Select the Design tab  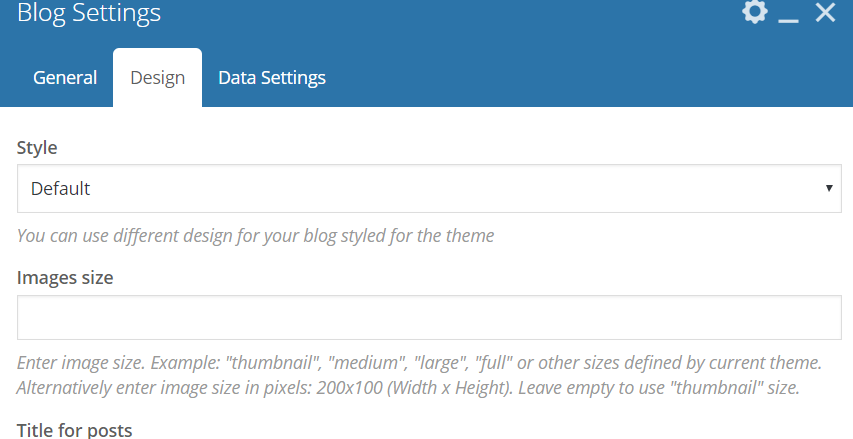[158, 78]
